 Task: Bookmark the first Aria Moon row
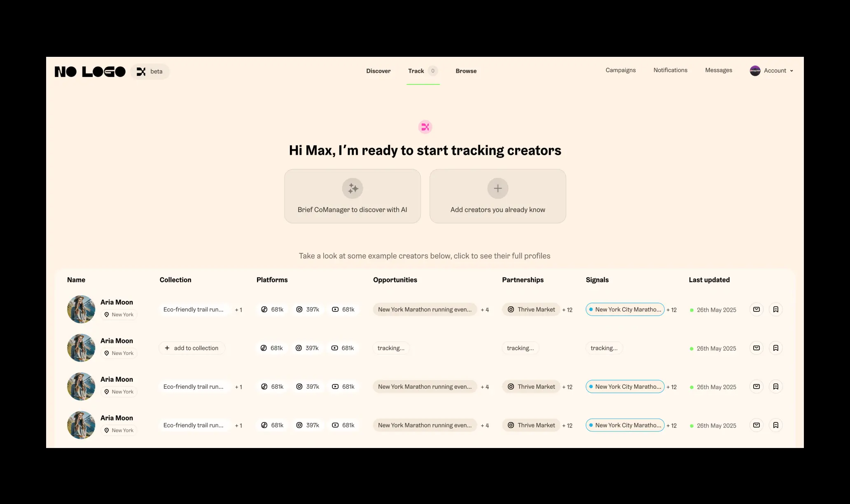coord(775,309)
